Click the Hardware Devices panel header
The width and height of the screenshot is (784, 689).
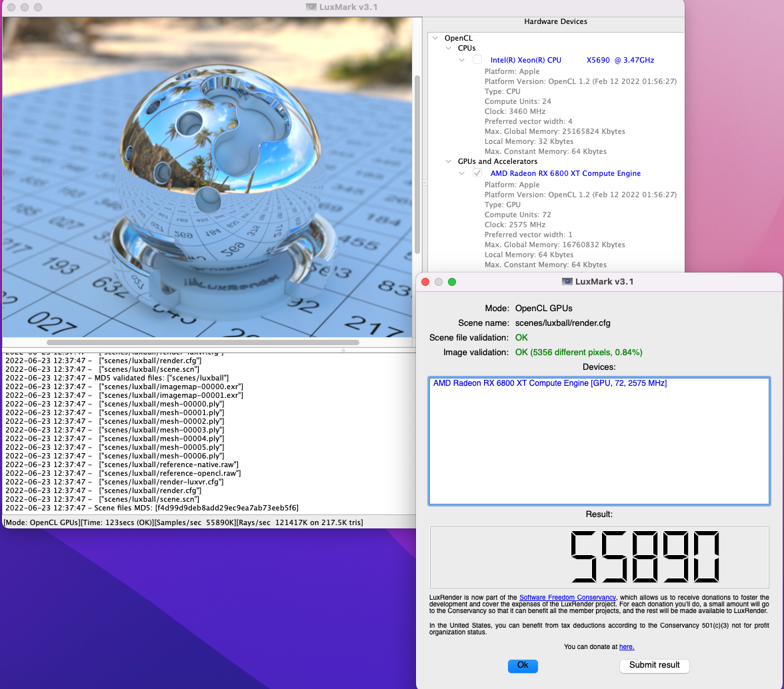555,21
